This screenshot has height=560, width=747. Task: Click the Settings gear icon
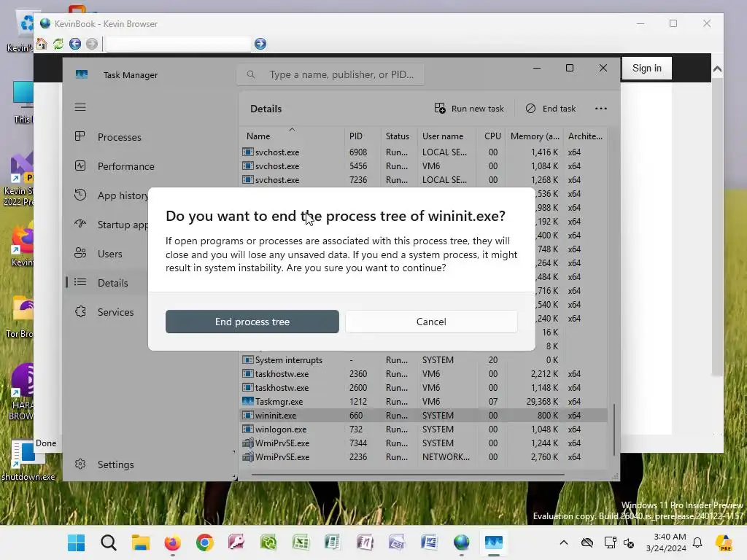click(x=80, y=464)
